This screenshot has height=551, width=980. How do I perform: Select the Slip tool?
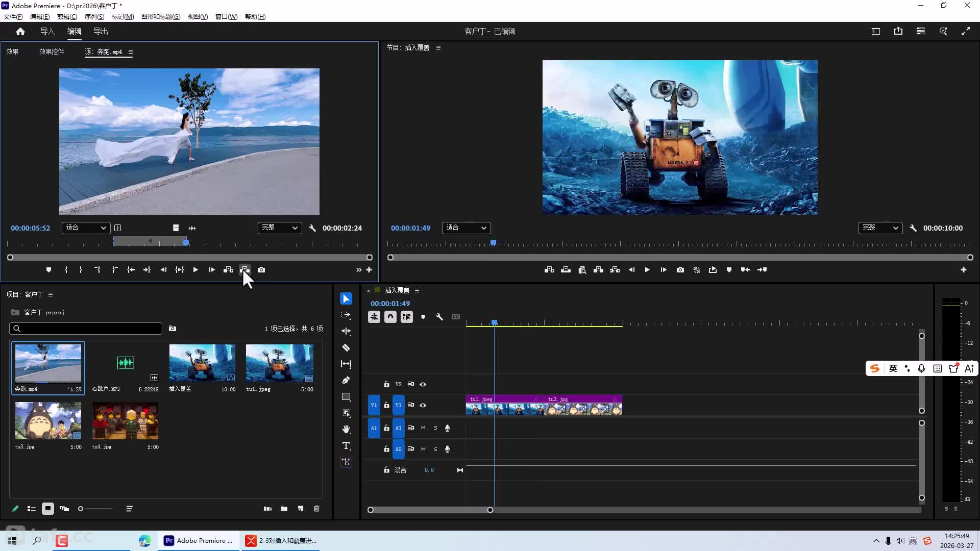(x=346, y=364)
